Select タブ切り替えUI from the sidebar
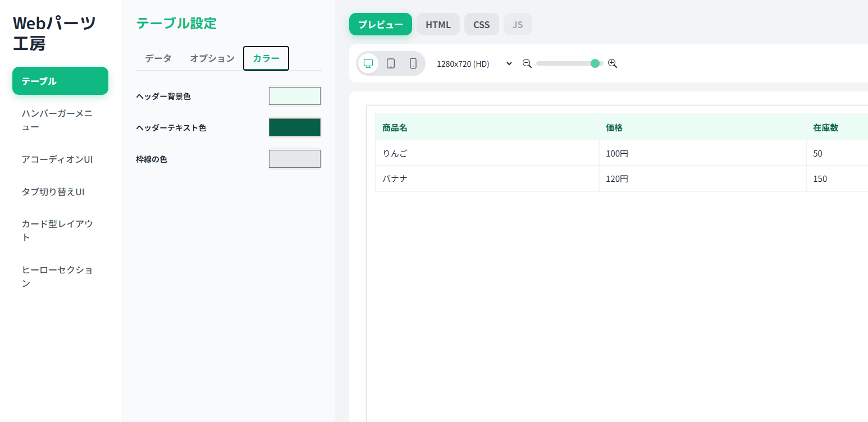The height and width of the screenshot is (422, 868). pos(53,192)
